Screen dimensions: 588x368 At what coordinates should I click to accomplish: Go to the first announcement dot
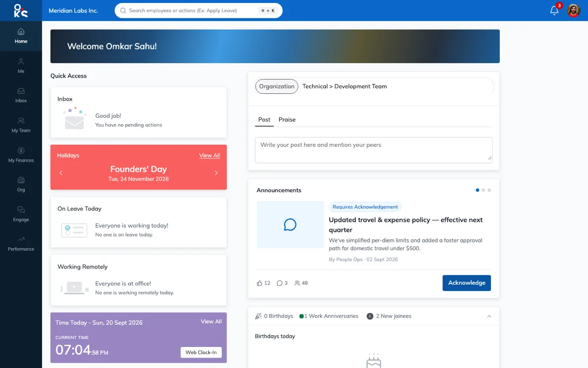coord(478,190)
